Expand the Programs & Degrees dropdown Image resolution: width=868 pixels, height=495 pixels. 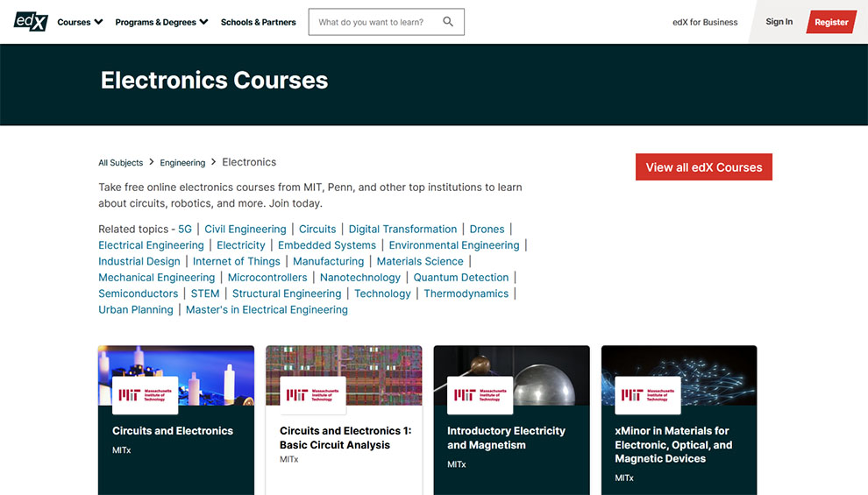point(161,22)
